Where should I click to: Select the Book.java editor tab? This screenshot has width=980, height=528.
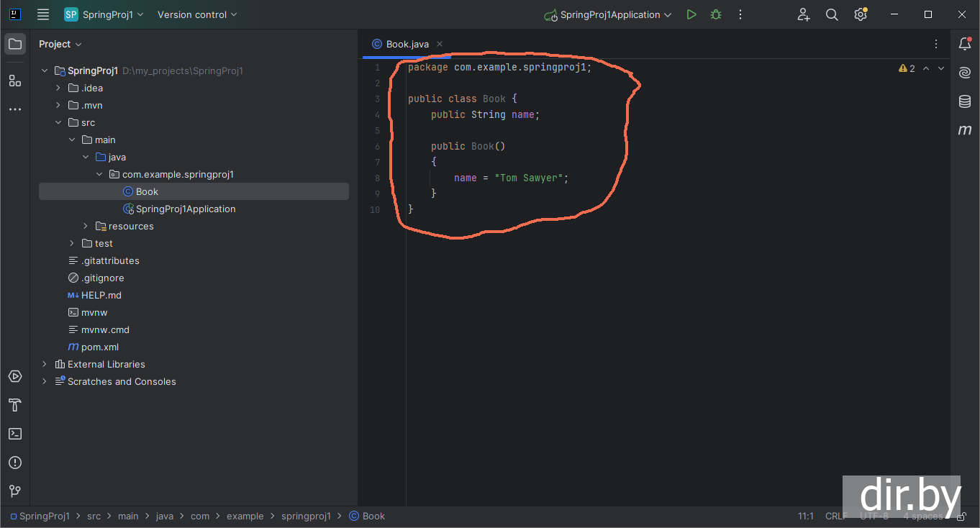pos(407,44)
